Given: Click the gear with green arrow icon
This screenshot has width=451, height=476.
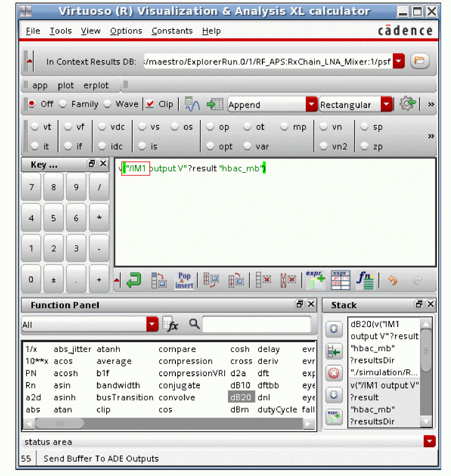Looking at the screenshot, I should [407, 104].
